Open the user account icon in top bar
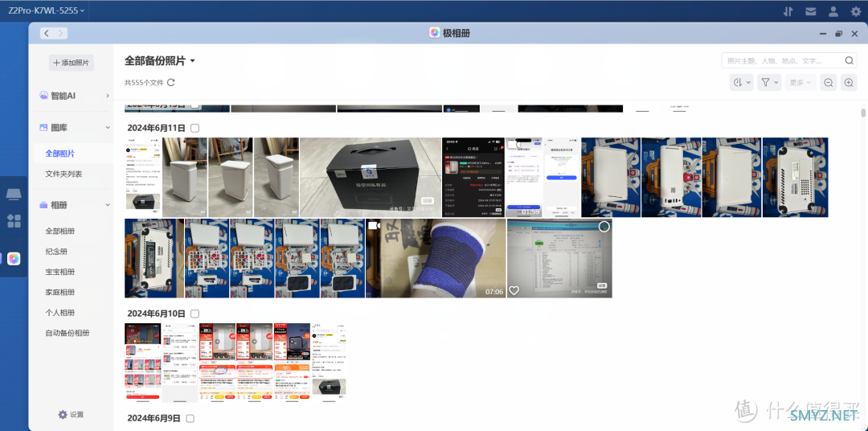868x431 pixels. tap(833, 11)
